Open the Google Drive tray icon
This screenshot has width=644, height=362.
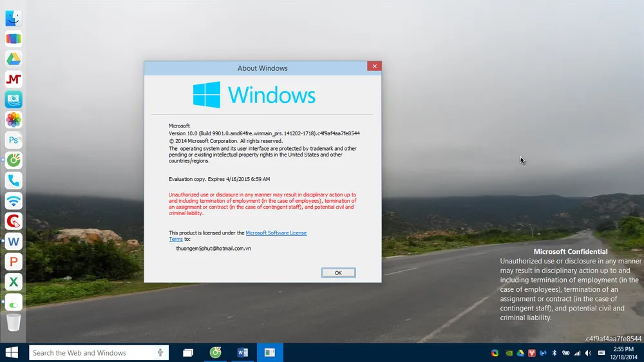520,353
